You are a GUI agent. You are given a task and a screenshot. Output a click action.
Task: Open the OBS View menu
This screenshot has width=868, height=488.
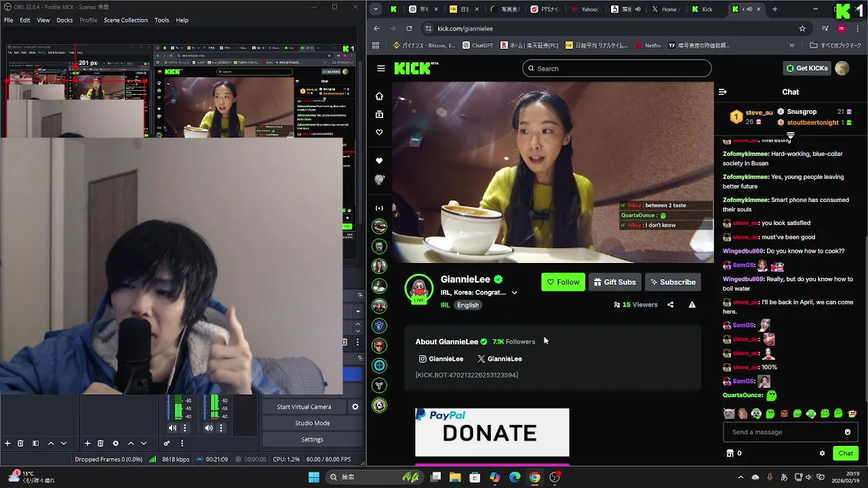point(43,20)
